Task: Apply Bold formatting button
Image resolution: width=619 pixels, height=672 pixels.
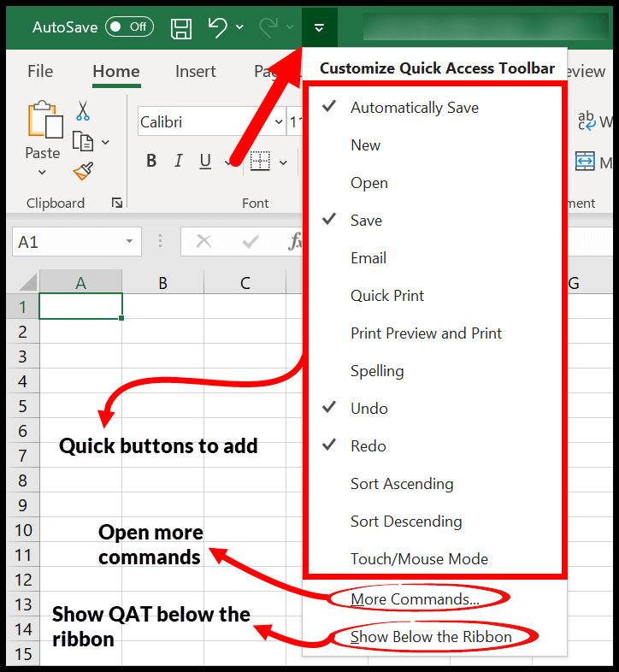Action: (151, 161)
